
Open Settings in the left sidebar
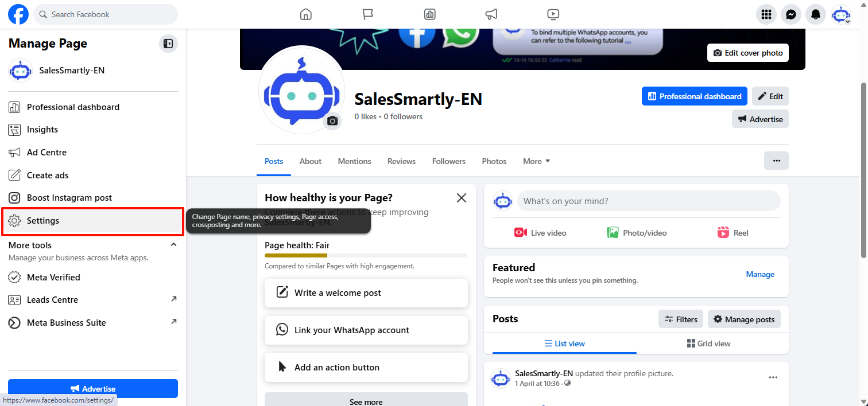click(43, 221)
